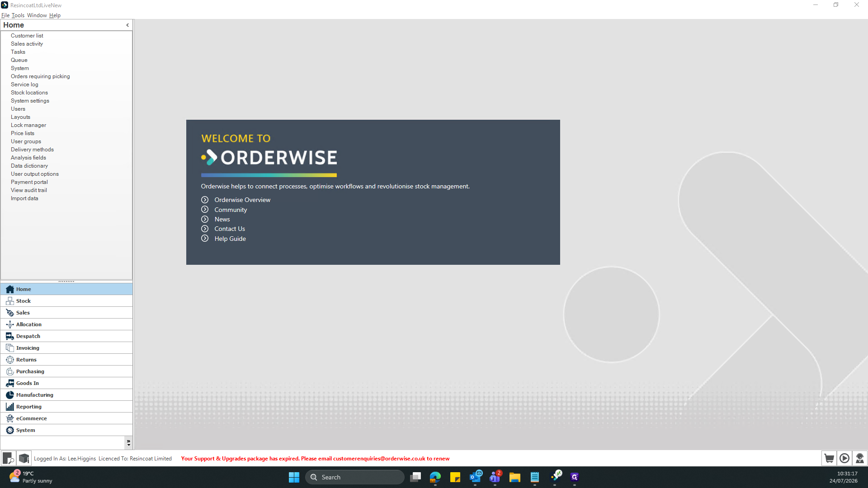Open Price lists
Screen dimensions: 868x488
point(23,133)
